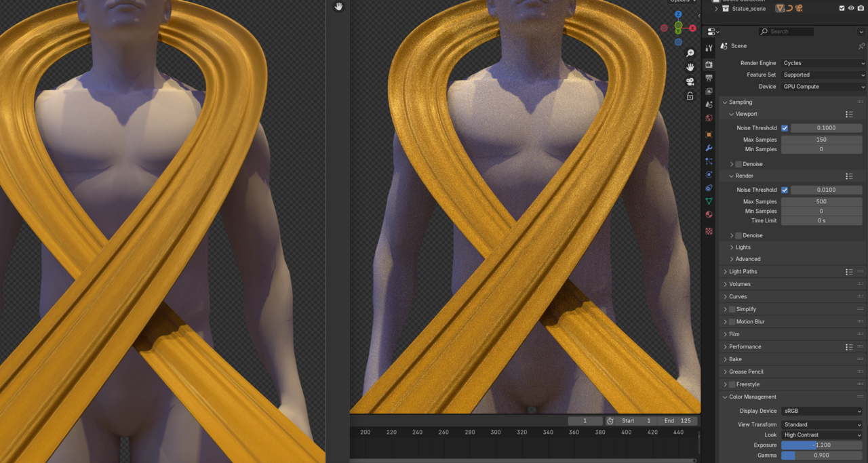Image resolution: width=868 pixels, height=463 pixels.
Task: Toggle the lock camera to view icon
Action: pyautogui.click(x=690, y=96)
